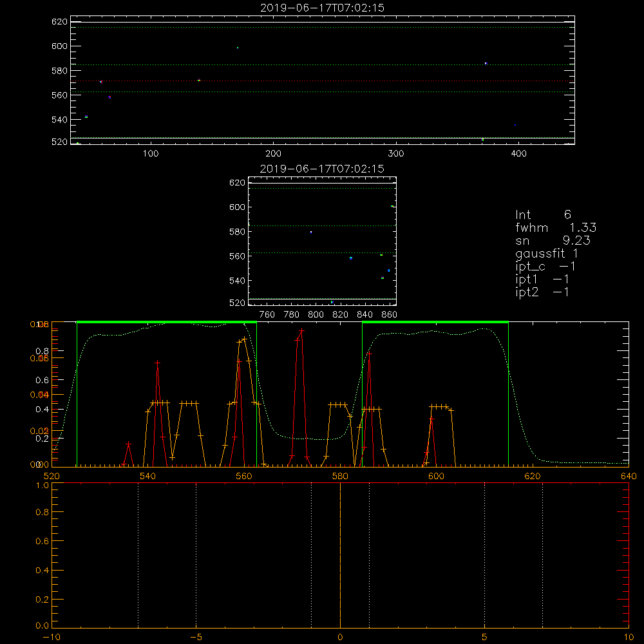The image size is (644, 644).
Task: Click x-axis label 5 on bottom plot
Action: [x=485, y=637]
